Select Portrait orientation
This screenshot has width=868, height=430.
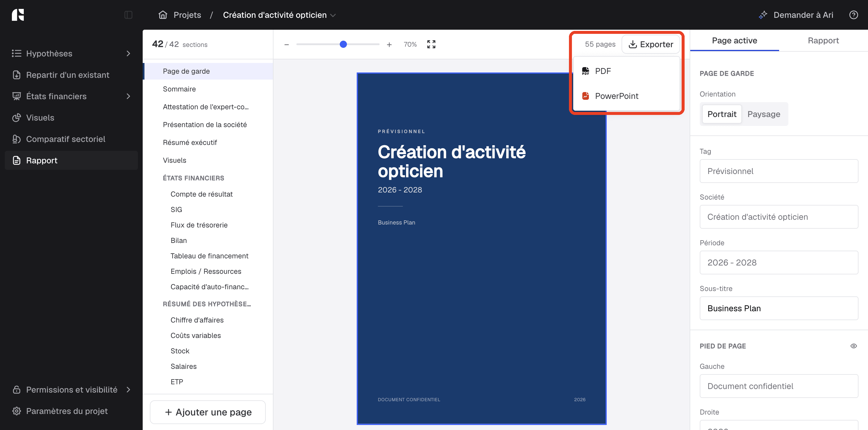coord(722,114)
